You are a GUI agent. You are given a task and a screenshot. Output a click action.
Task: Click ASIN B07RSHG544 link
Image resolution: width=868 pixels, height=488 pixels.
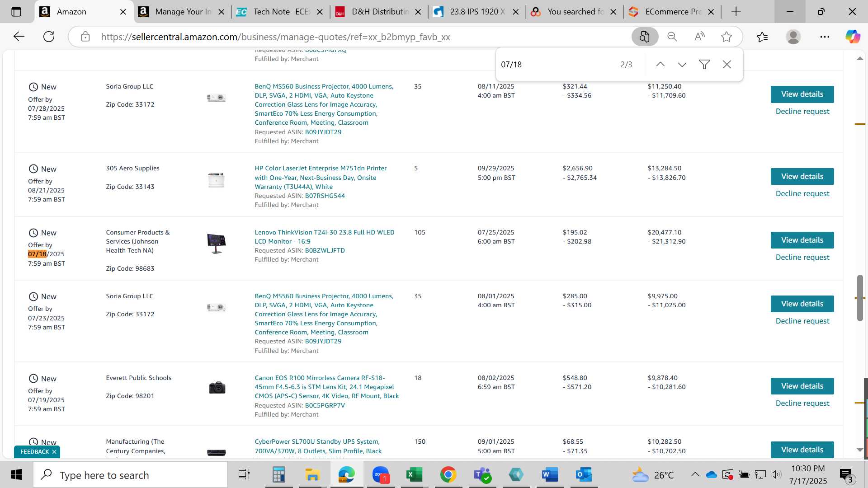[x=325, y=196]
